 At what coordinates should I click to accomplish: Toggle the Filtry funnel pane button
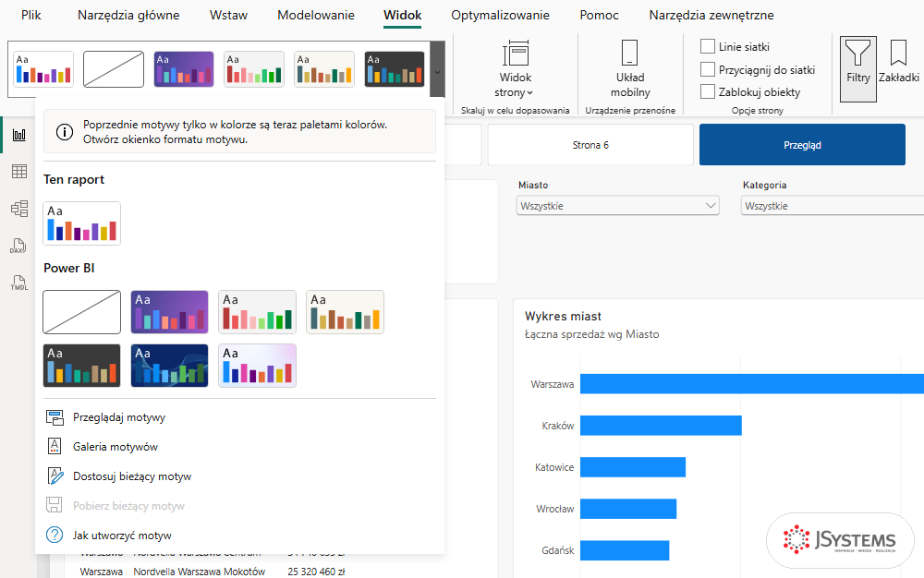click(x=858, y=69)
